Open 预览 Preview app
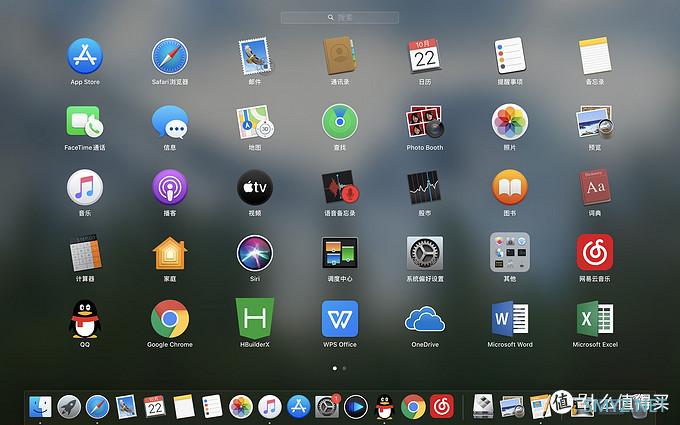680x425 pixels. 595,122
